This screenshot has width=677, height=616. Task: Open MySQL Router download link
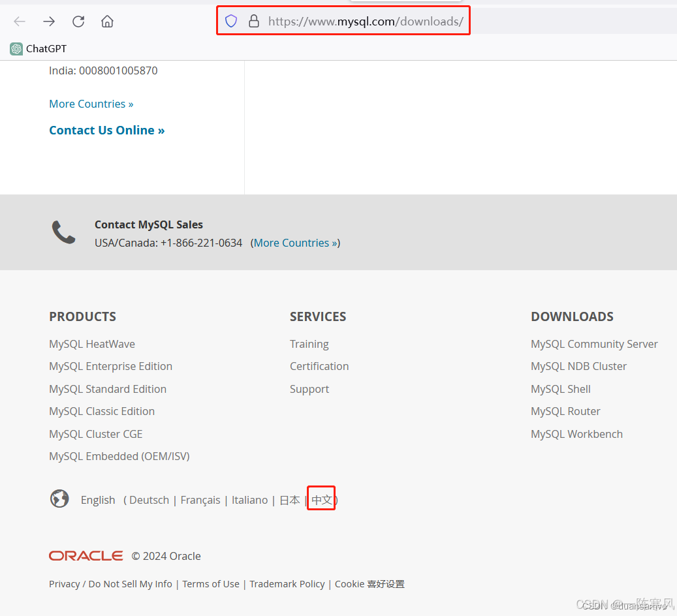pyautogui.click(x=565, y=411)
